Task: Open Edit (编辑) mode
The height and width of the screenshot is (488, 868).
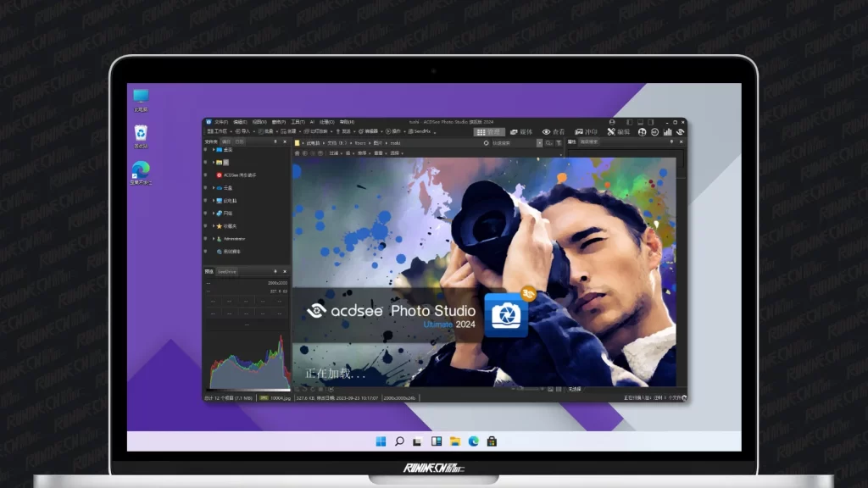Action: click(x=618, y=132)
